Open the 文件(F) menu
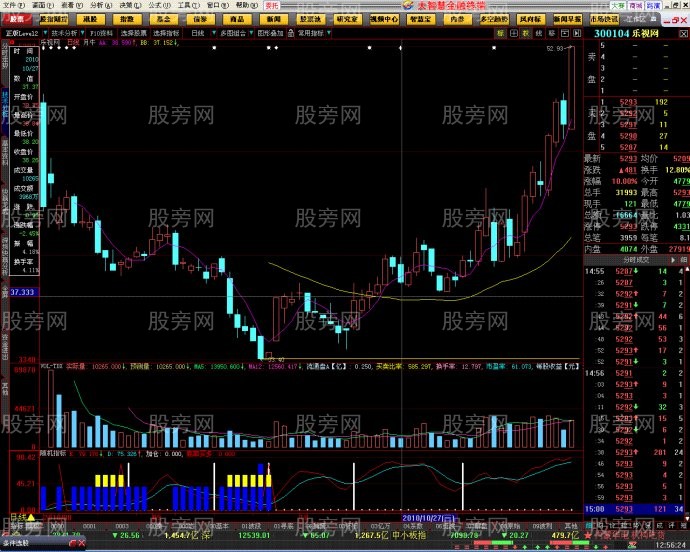This screenshot has height=552, width=690. coord(15,5)
